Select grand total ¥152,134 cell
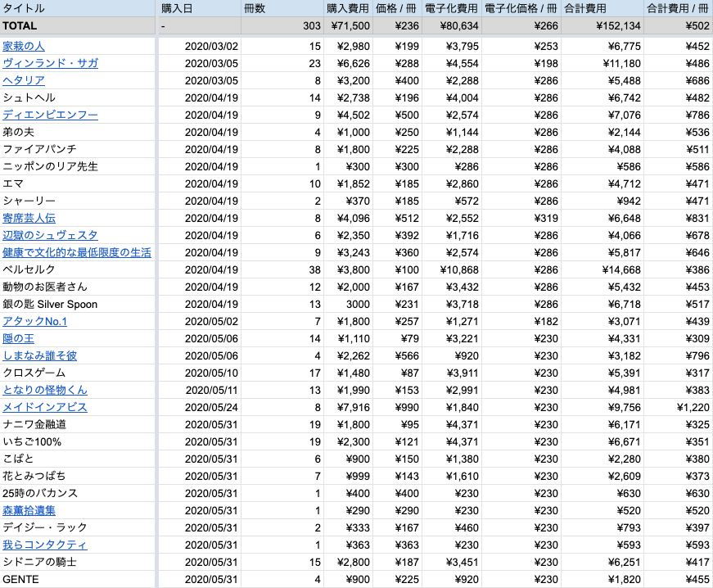This screenshot has height=588, width=713. (602, 26)
